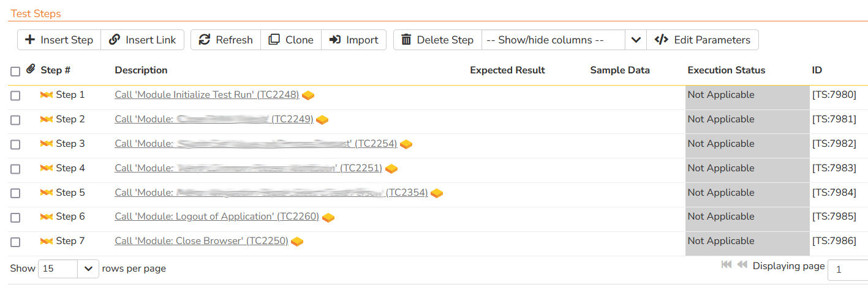868x293 pixels.
Task: Tick the select-all steps checkbox in header
Action: tap(15, 72)
